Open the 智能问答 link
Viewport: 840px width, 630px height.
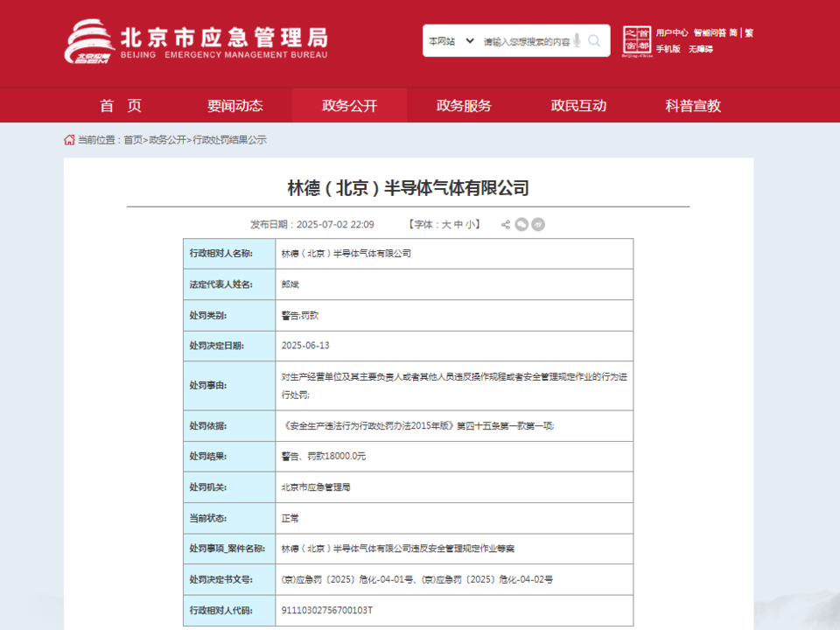(x=710, y=32)
